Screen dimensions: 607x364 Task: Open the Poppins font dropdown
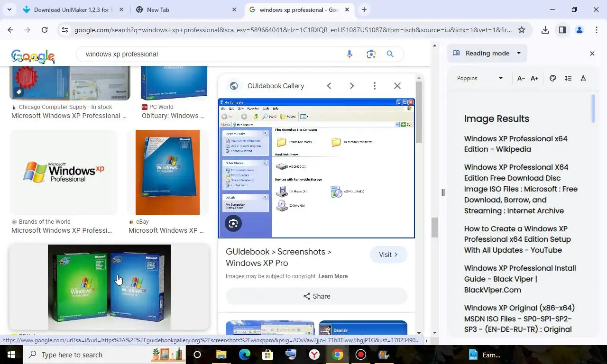480,78
